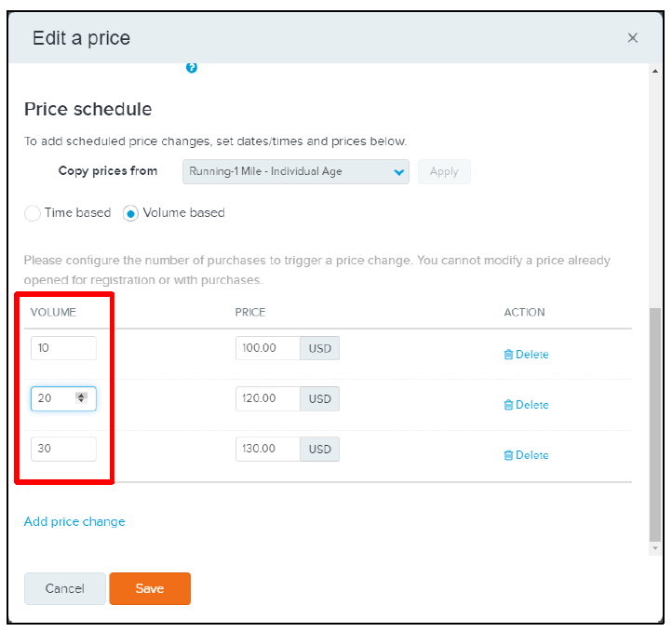Select the Time based radio option
The height and width of the screenshot is (632, 672).
pyautogui.click(x=33, y=213)
